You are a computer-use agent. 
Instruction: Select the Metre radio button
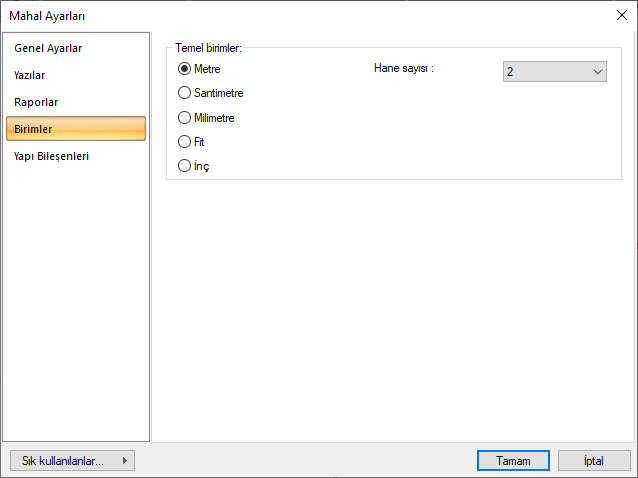(184, 69)
